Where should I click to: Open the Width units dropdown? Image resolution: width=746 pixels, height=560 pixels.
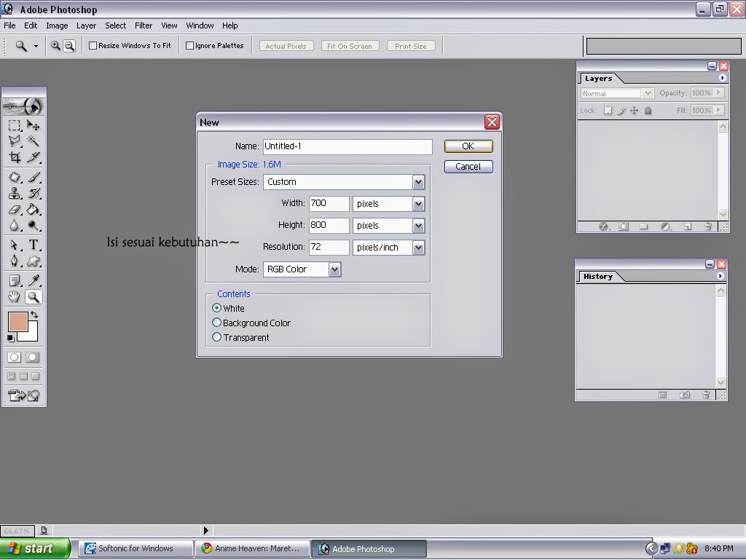pos(418,203)
